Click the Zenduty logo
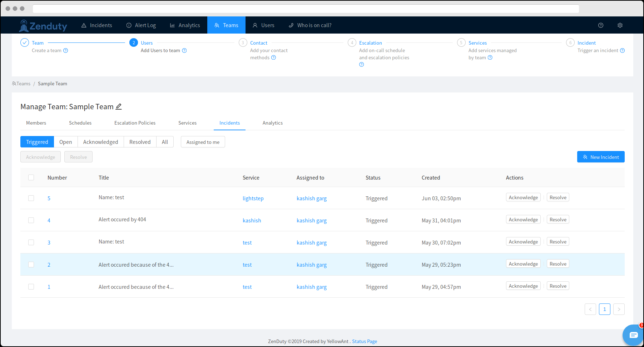The width and height of the screenshot is (644, 347). click(x=43, y=26)
